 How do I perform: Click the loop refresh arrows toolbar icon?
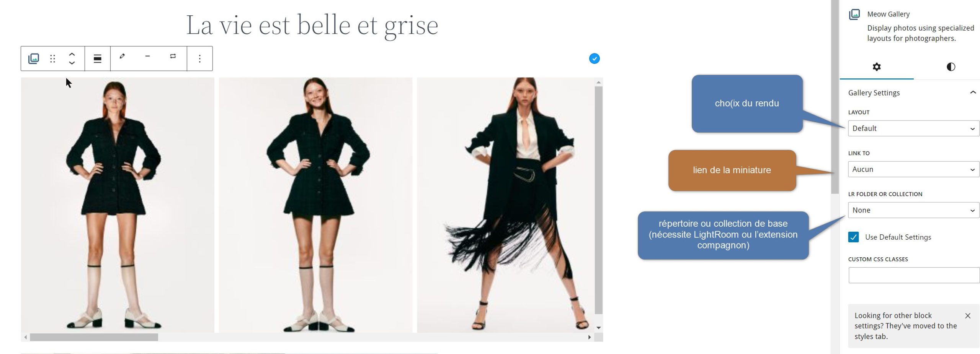(173, 56)
